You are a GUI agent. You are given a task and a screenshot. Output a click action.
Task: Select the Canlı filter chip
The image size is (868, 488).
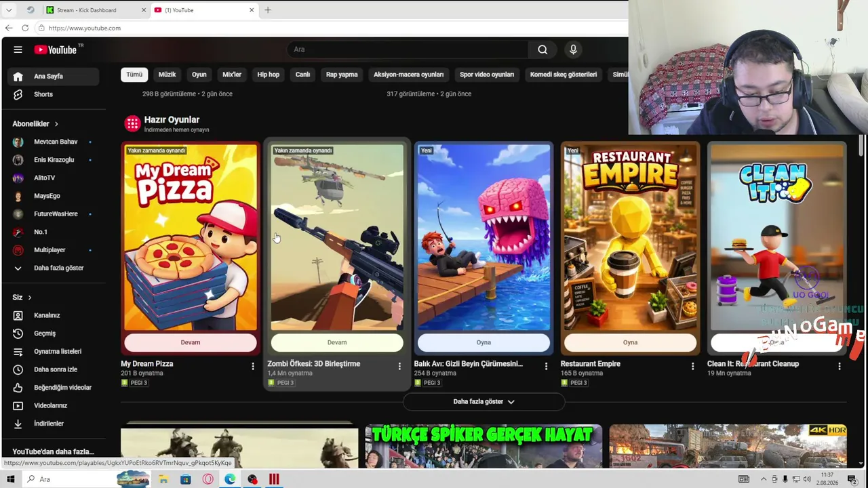(x=302, y=75)
